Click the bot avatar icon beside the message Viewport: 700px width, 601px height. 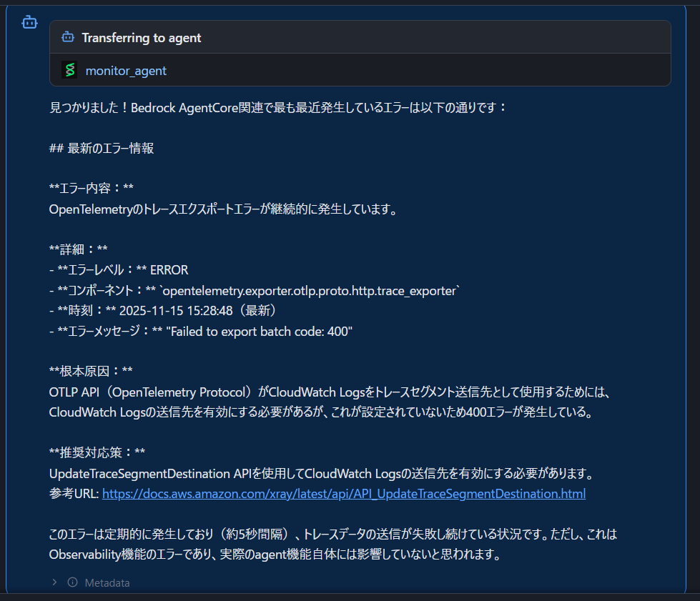(x=29, y=22)
